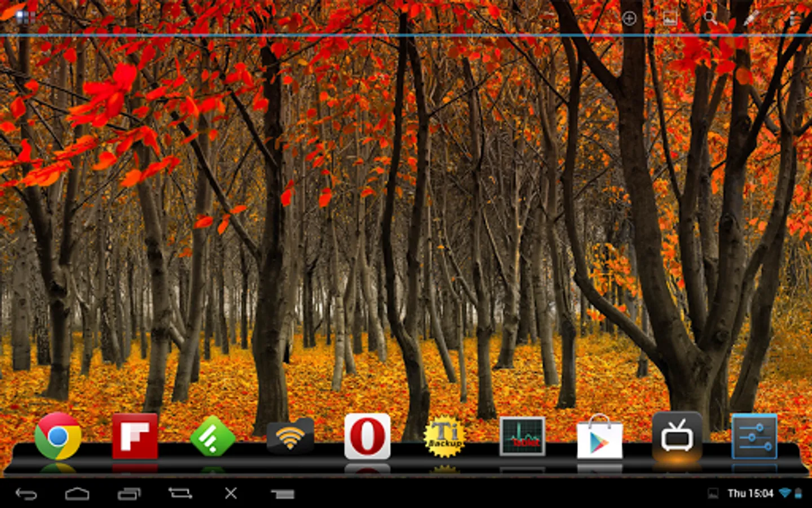This screenshot has width=812, height=508.
Task: Open the Feedly app icon
Action: tap(213, 436)
